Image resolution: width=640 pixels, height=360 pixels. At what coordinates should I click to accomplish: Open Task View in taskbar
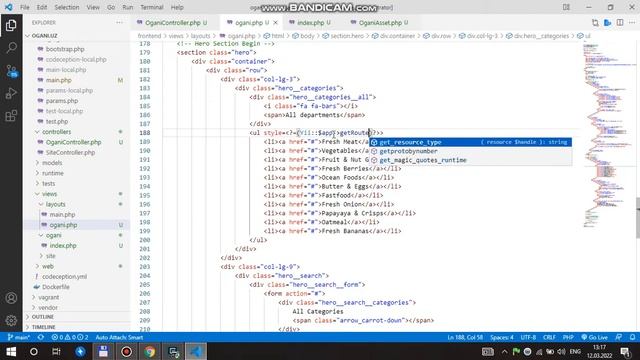pyautogui.click(x=56, y=351)
